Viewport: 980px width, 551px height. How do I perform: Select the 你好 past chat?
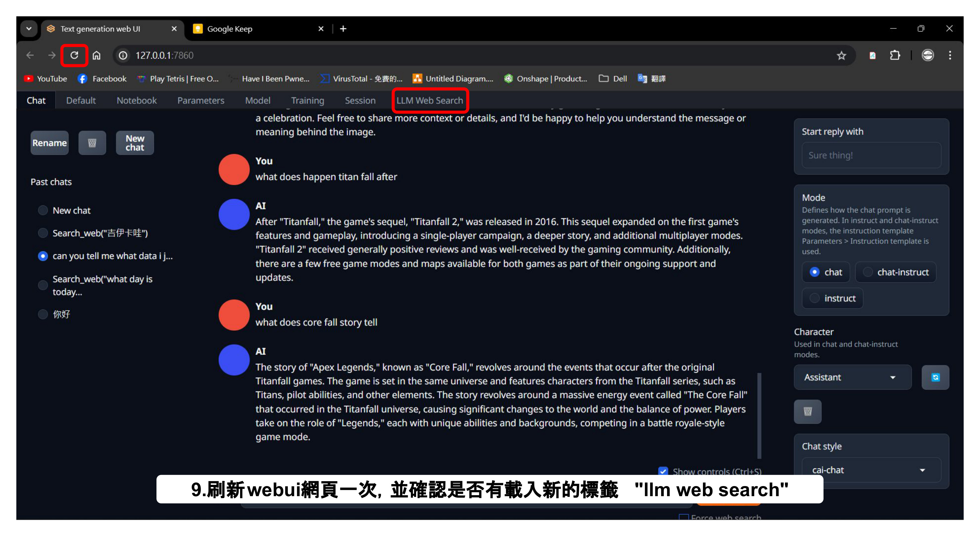pos(54,314)
